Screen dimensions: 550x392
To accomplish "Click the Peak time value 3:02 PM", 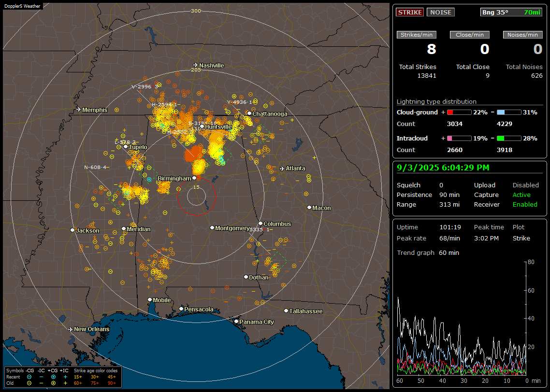I will (x=486, y=238).
